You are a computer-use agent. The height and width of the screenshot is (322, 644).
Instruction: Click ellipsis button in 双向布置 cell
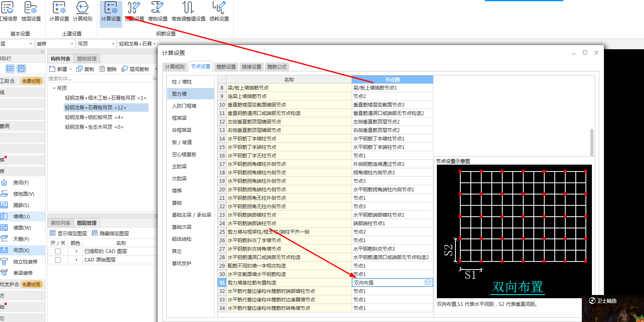pos(428,282)
